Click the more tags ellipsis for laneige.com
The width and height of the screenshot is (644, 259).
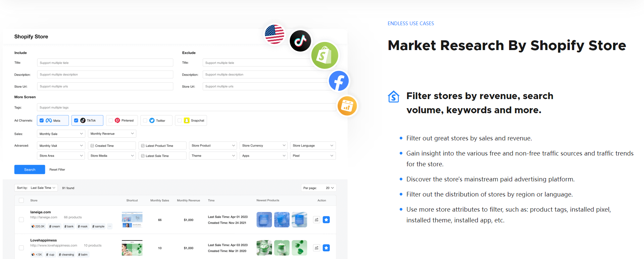[x=110, y=226]
